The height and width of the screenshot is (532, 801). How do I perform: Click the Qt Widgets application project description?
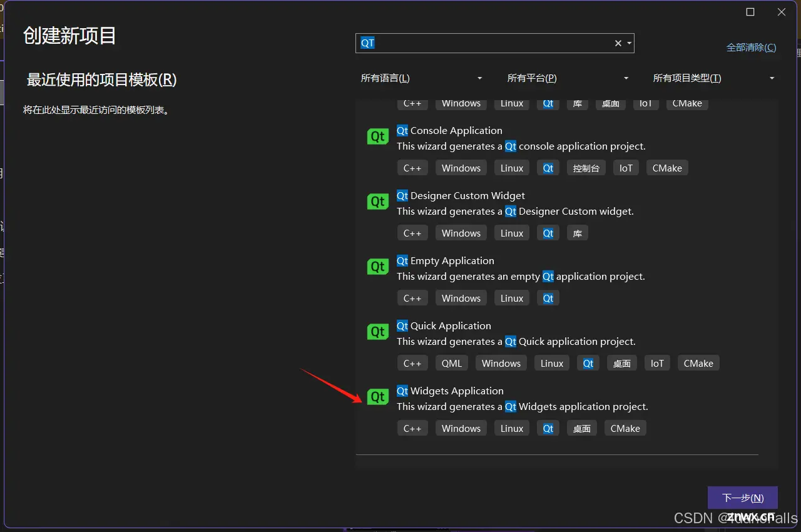pyautogui.click(x=523, y=407)
